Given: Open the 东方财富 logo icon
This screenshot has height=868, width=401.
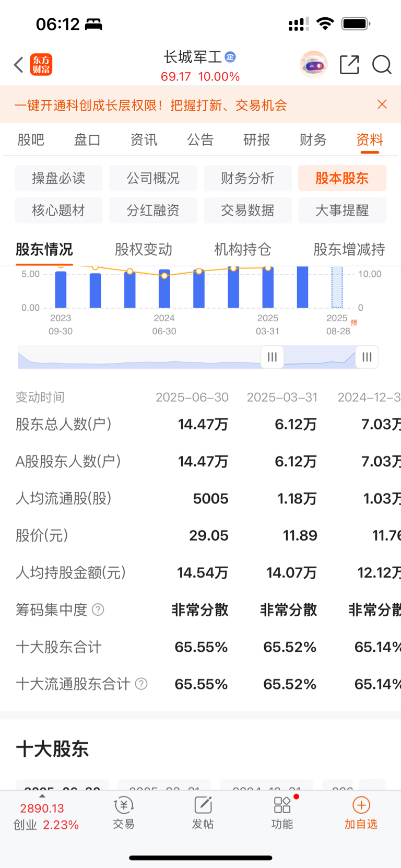Looking at the screenshot, I should [41, 65].
